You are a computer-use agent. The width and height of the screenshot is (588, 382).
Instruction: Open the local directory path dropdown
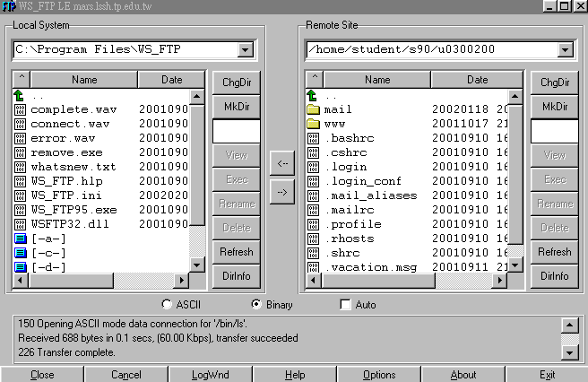(x=246, y=49)
